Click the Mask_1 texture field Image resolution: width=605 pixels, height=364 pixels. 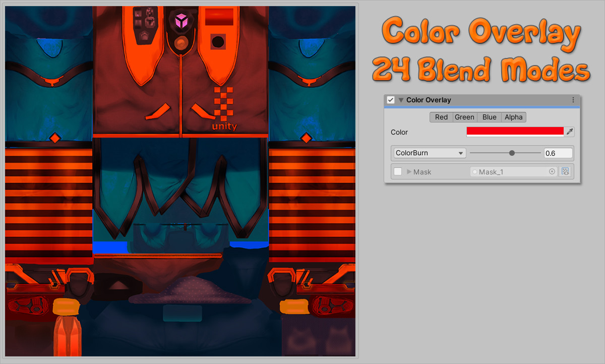point(514,172)
